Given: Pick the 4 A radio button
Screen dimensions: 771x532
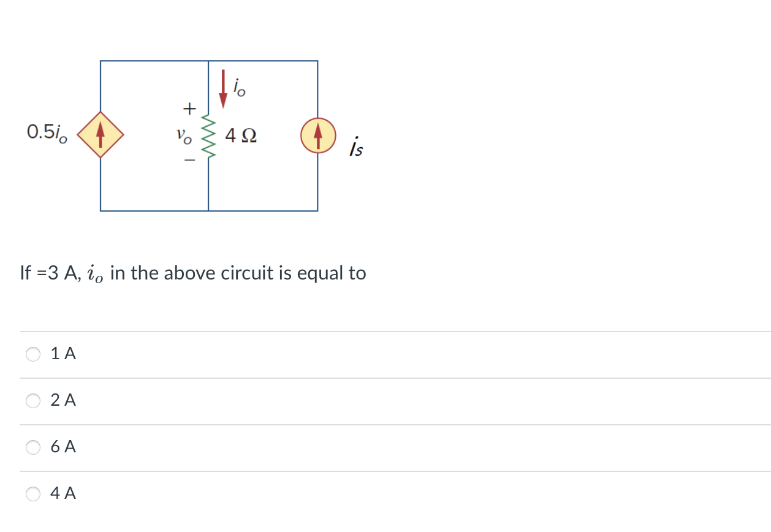Looking at the screenshot, I should pyautogui.click(x=33, y=493).
